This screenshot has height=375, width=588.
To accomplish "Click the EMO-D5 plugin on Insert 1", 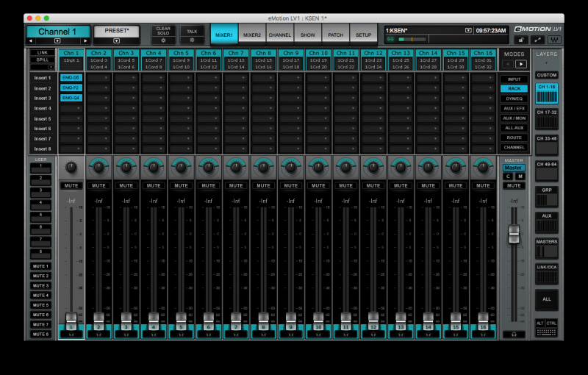I will pyautogui.click(x=71, y=78).
